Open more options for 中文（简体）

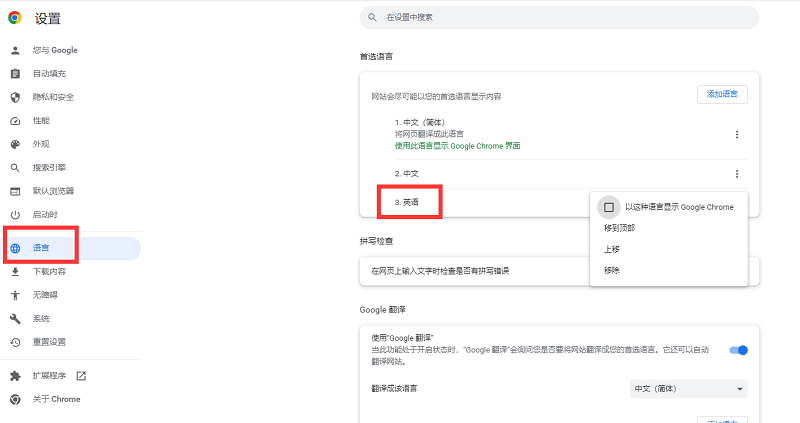point(737,135)
